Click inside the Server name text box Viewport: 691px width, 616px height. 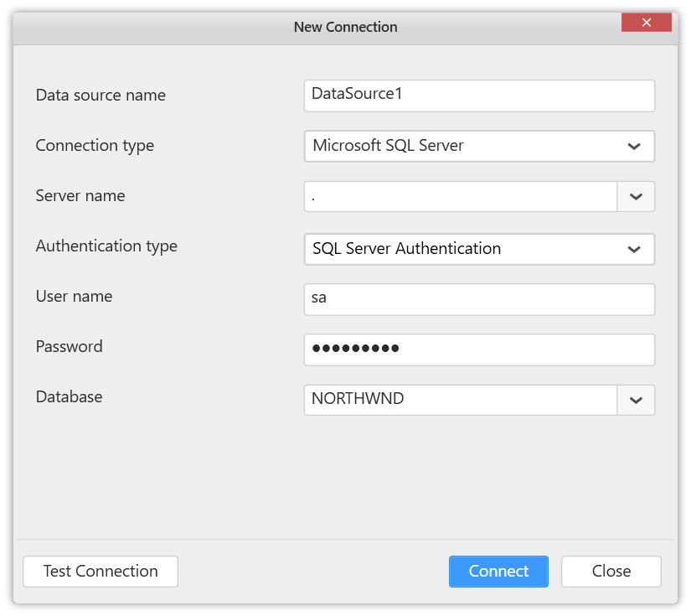click(x=461, y=197)
